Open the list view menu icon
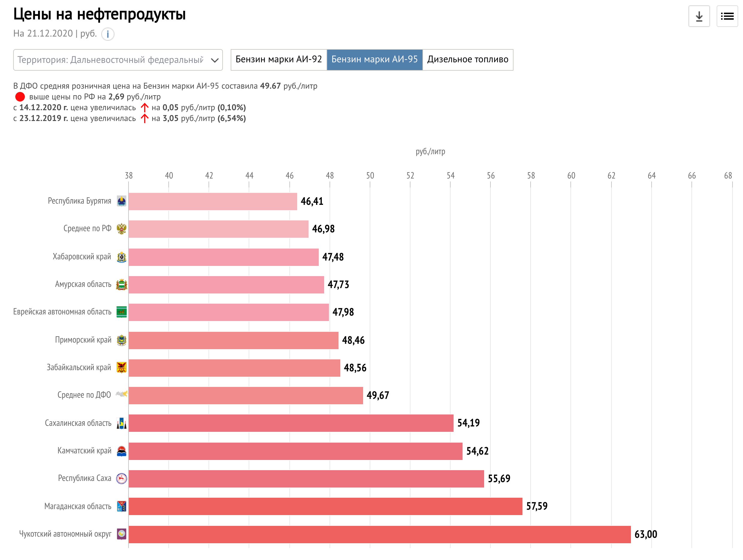The height and width of the screenshot is (560, 743). [x=727, y=16]
